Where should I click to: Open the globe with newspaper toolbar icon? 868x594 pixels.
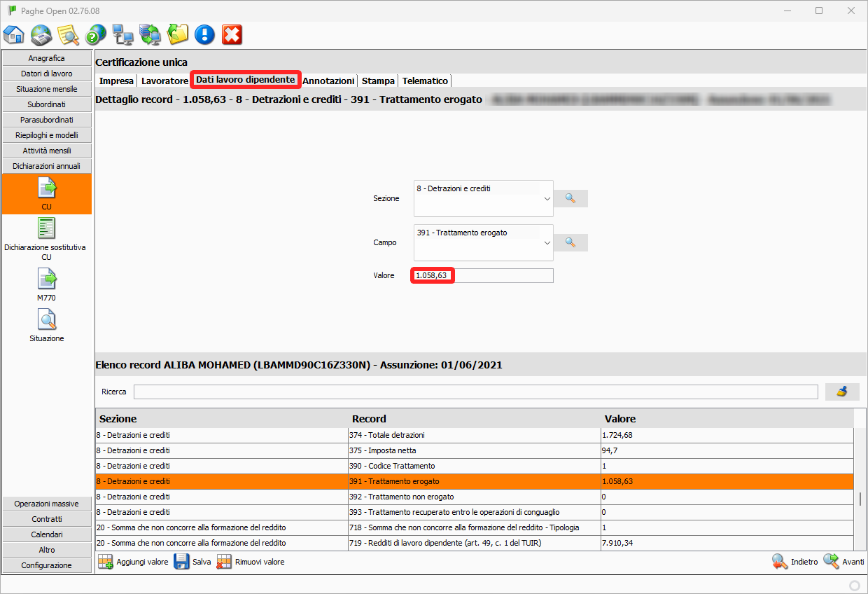tap(41, 34)
